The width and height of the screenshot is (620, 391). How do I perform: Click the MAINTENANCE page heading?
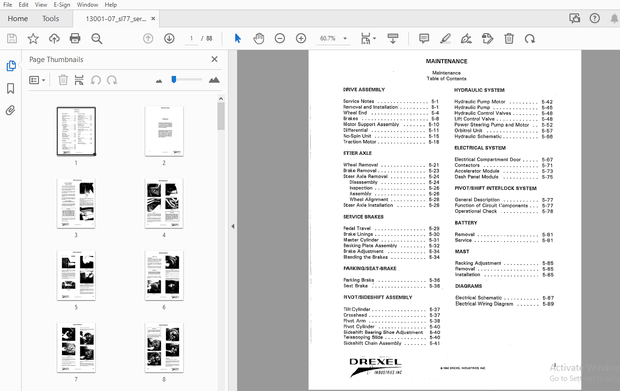[x=446, y=61]
